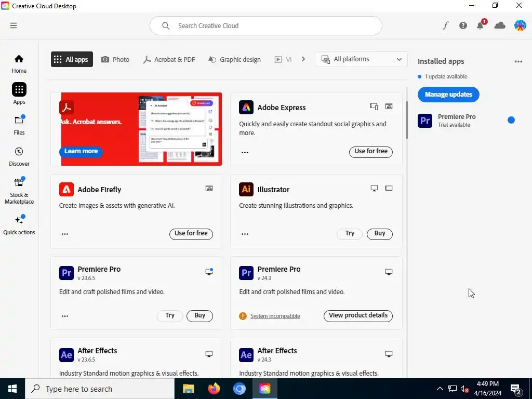Click the Illustrator app icon
532x399 pixels.
246,189
